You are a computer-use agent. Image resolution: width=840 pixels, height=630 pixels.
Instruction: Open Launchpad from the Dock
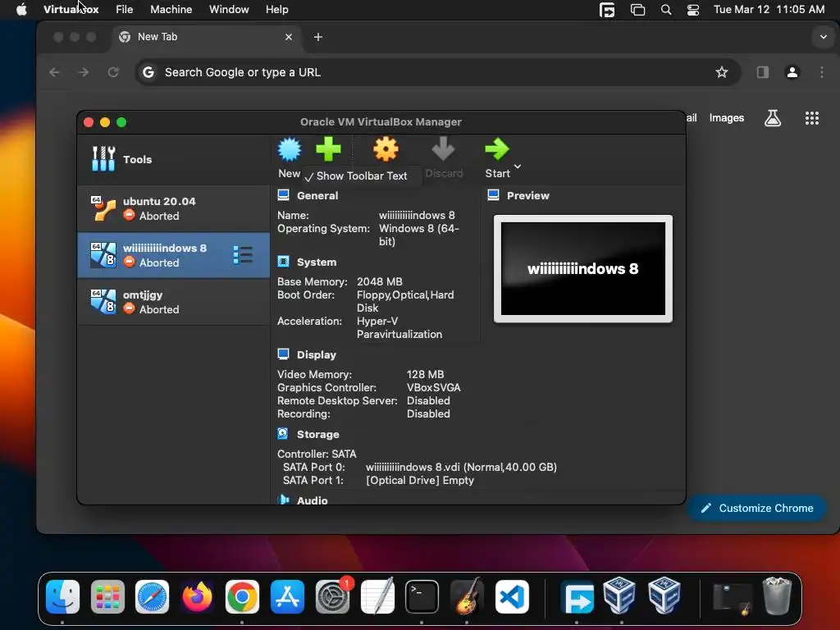(x=107, y=596)
